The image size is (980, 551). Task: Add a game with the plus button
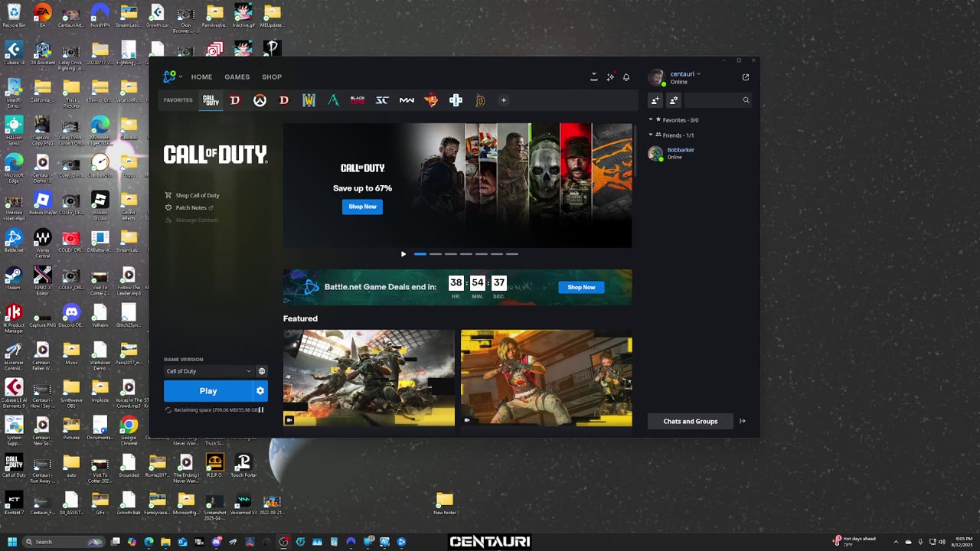pyautogui.click(x=503, y=100)
